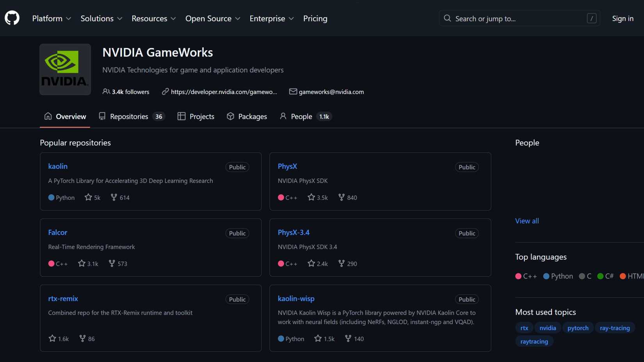This screenshot has height=362, width=644.
Task: Select the rtx topic tag
Action: (x=524, y=328)
